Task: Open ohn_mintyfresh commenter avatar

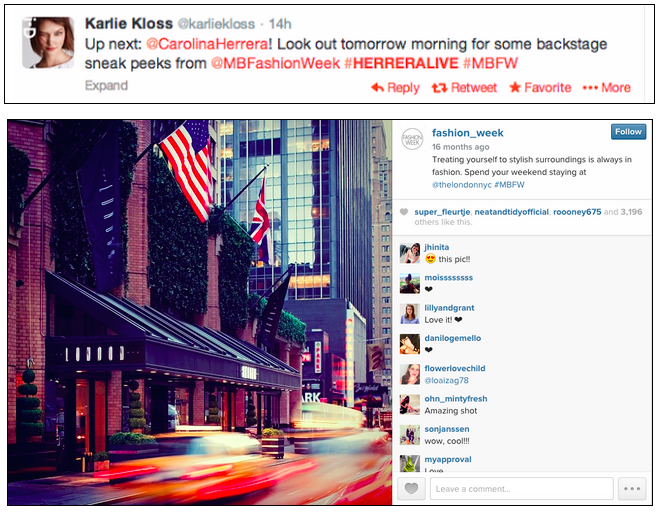Action: coord(410,405)
